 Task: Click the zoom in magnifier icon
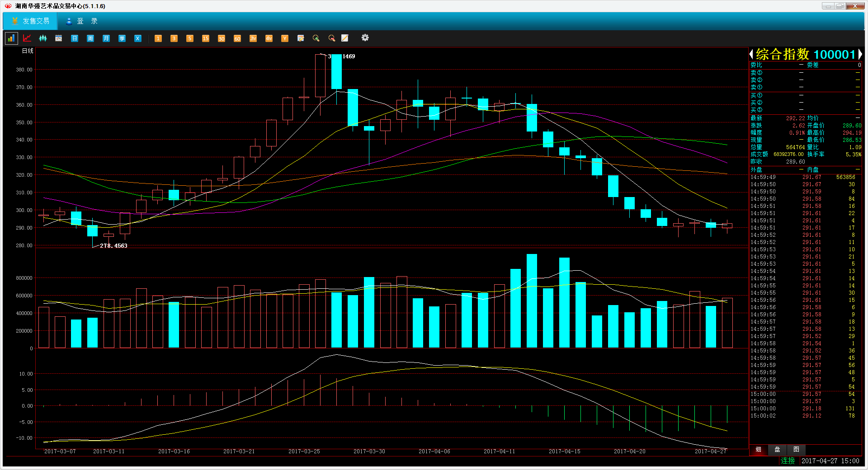coord(316,38)
